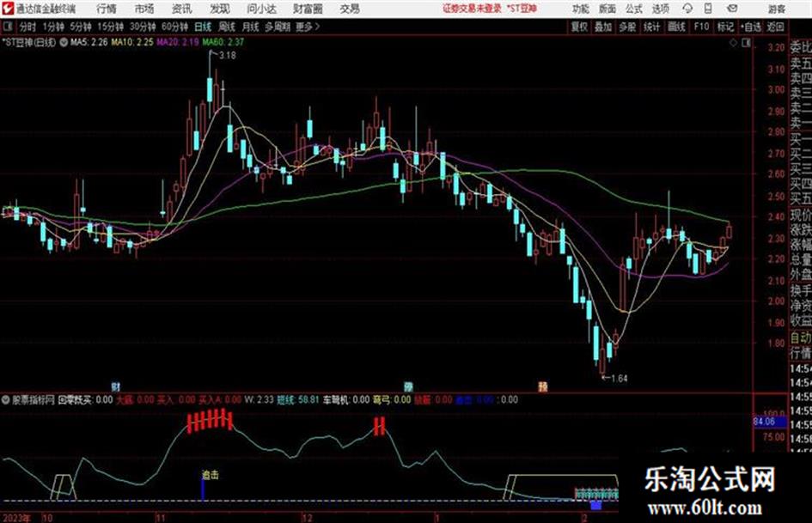Click the 证券交易未登录 status link

(472, 9)
